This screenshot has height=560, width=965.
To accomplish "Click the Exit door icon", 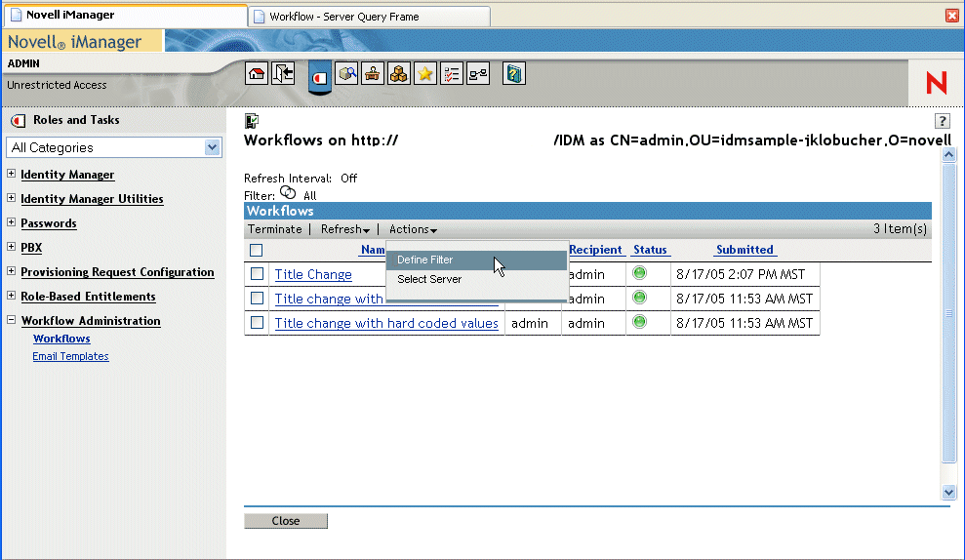I will pos(283,74).
